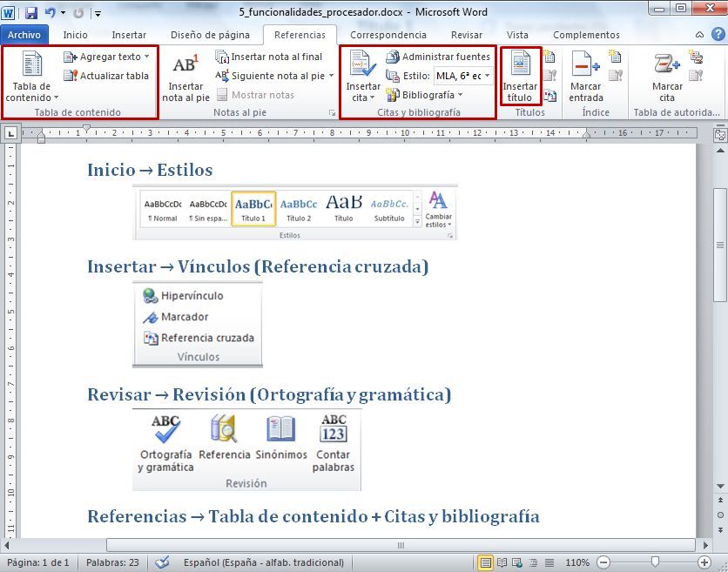Open the Vista ribbon tab
The width and height of the screenshot is (728, 572).
tap(517, 35)
